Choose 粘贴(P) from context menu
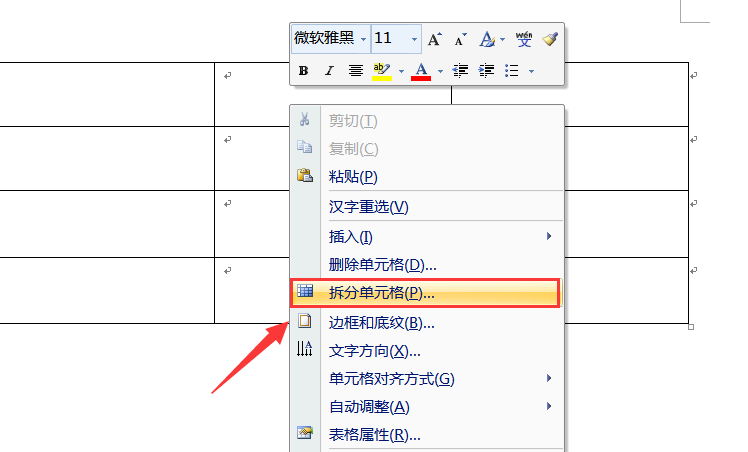The height and width of the screenshot is (452, 748). click(427, 177)
